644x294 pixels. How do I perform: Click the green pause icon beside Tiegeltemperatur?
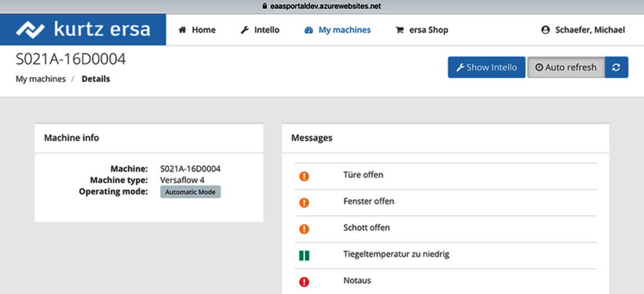[x=304, y=256]
